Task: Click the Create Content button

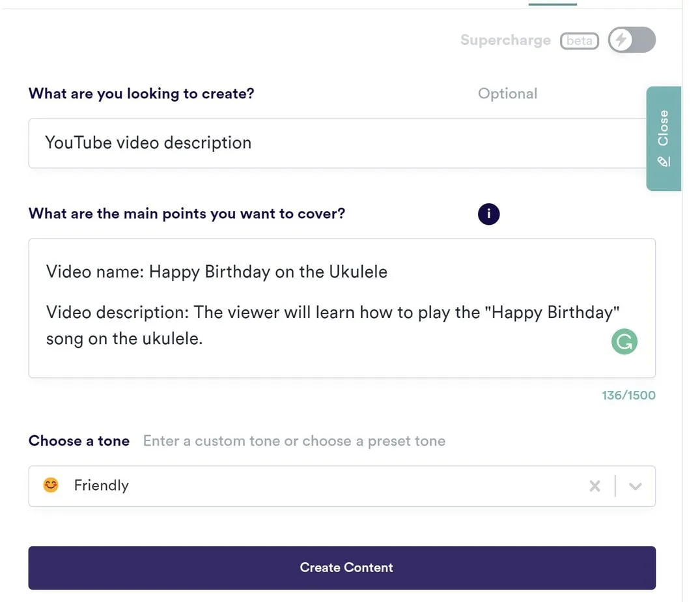Action: pyautogui.click(x=342, y=567)
